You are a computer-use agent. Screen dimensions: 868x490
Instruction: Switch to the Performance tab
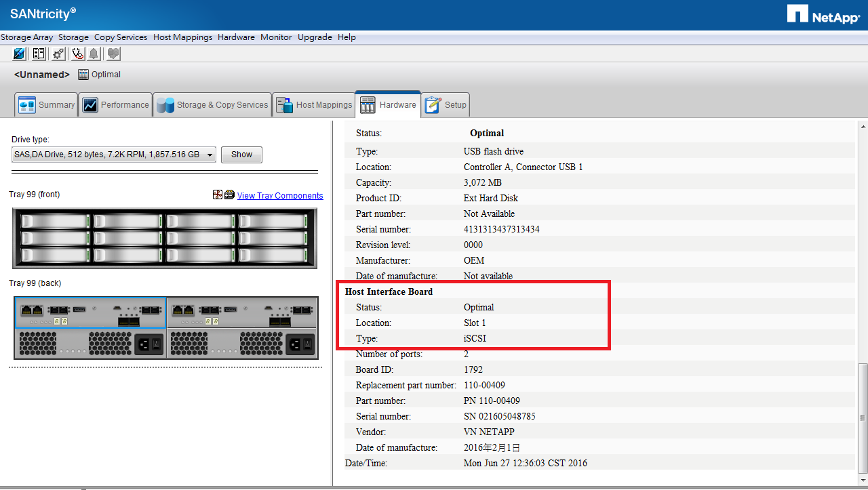(x=115, y=104)
